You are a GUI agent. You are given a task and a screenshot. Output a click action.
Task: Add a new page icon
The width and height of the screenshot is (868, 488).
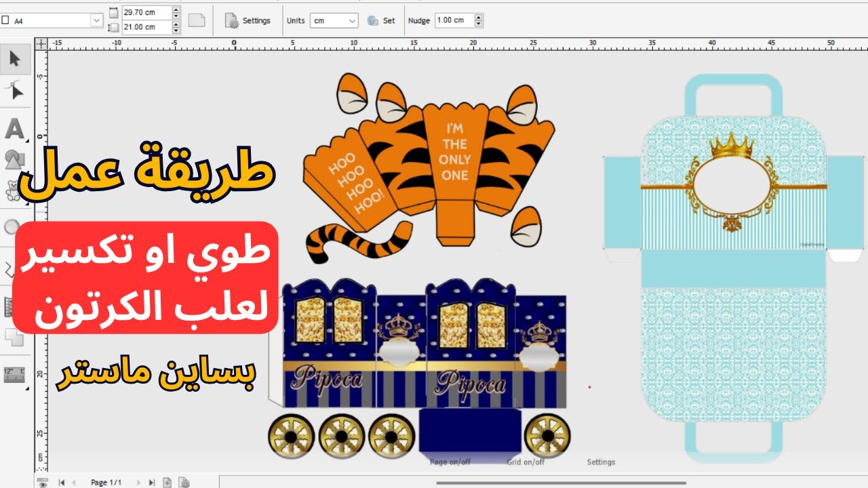click(167, 483)
